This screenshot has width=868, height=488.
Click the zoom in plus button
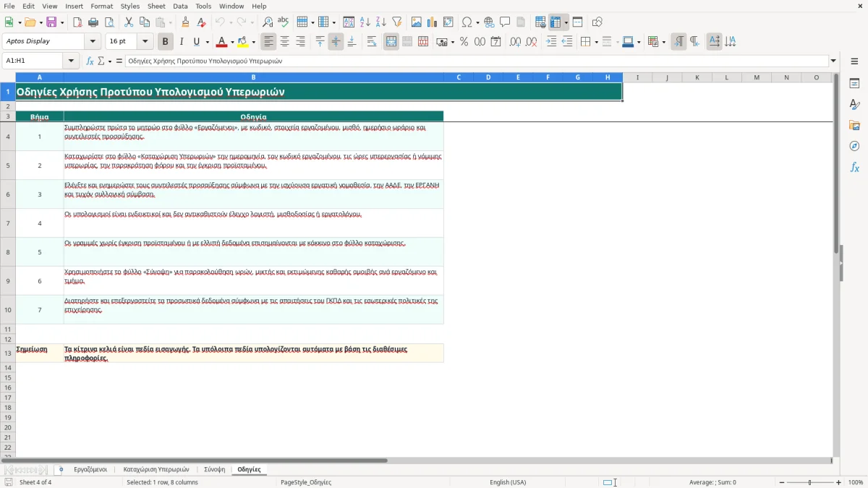[x=839, y=482]
